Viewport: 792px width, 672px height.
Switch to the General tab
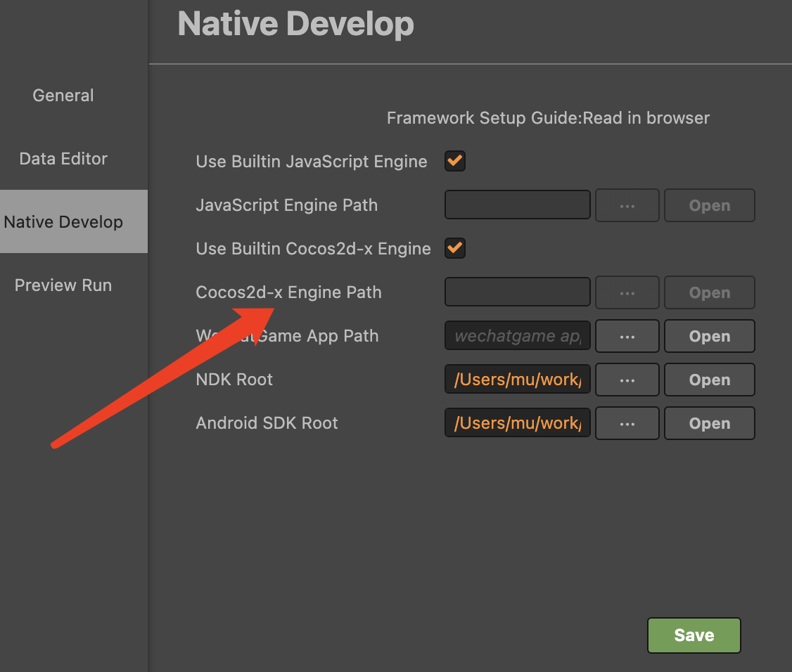pos(63,96)
